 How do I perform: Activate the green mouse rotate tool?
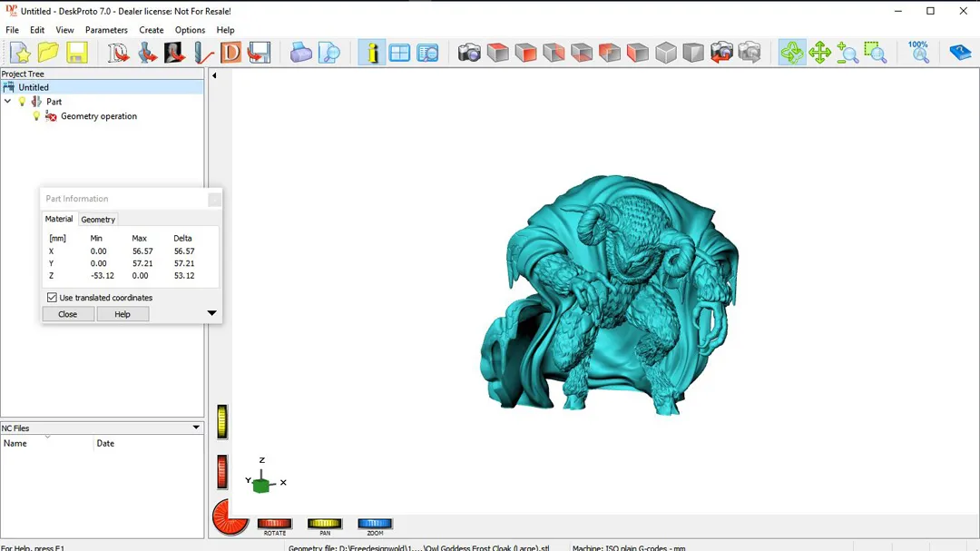pos(792,53)
